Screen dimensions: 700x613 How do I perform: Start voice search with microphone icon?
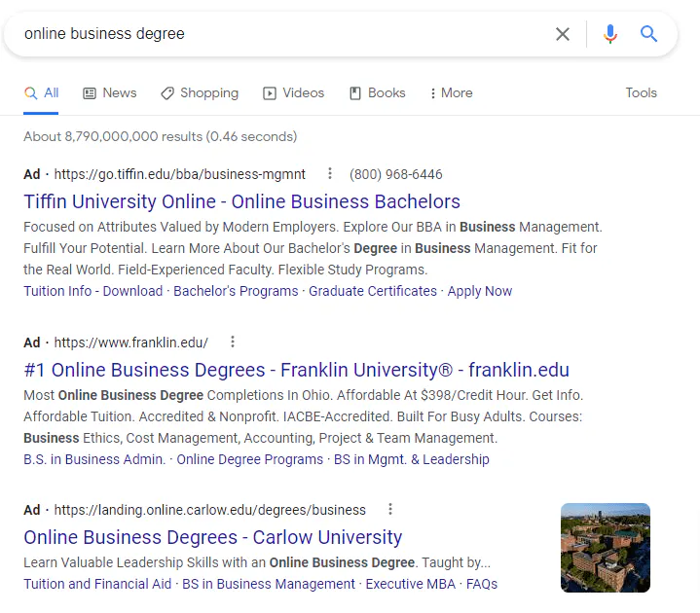(610, 34)
